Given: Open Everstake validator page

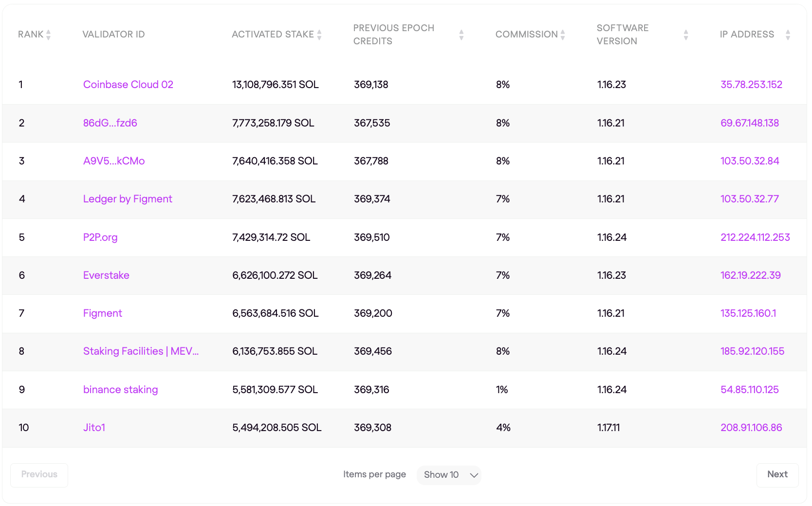Looking at the screenshot, I should (106, 275).
